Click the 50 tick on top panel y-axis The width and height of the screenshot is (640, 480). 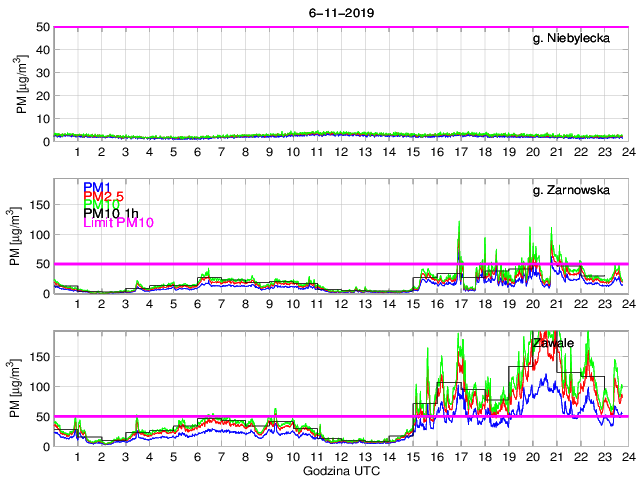(x=43, y=27)
